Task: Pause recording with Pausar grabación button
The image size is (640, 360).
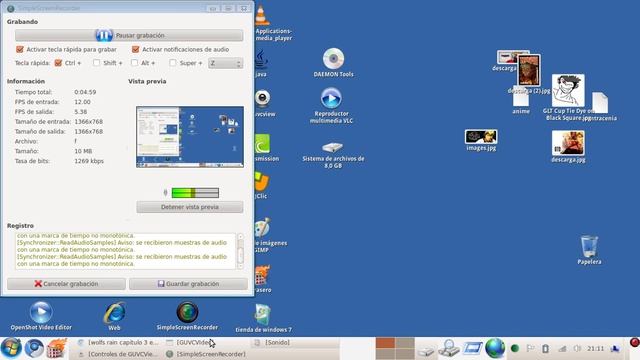Action: (129, 36)
